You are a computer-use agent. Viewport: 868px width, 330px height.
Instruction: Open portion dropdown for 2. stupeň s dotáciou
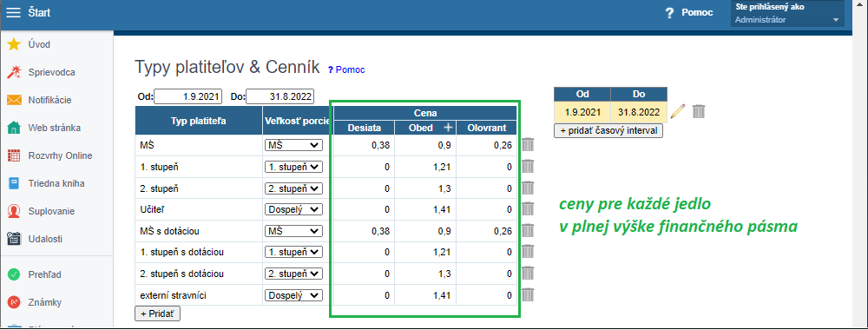(x=293, y=274)
